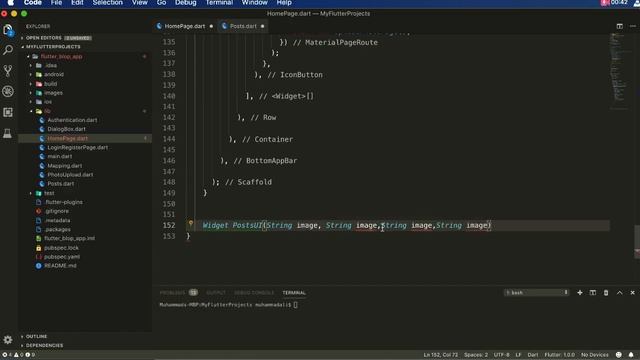Open the Test beaker view icon
Screen dimensions: 640x360
pos(8,133)
